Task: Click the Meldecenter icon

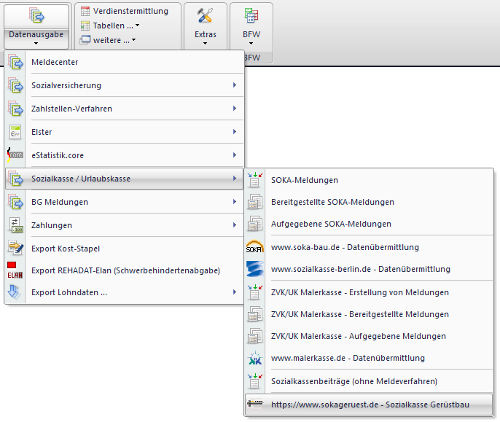Action: [16, 62]
